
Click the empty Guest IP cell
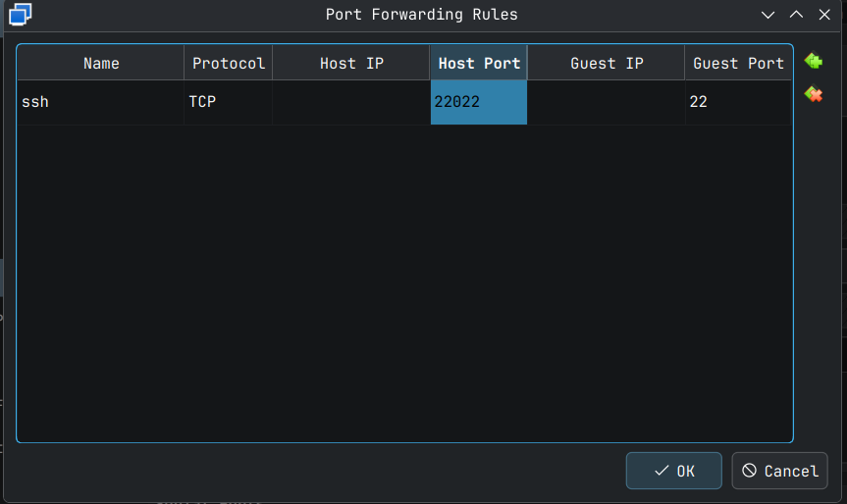tap(607, 102)
